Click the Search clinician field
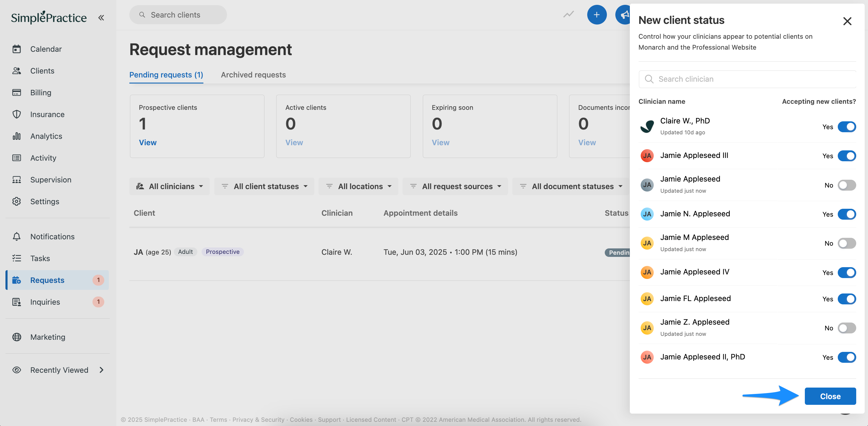The height and width of the screenshot is (426, 868). click(747, 79)
